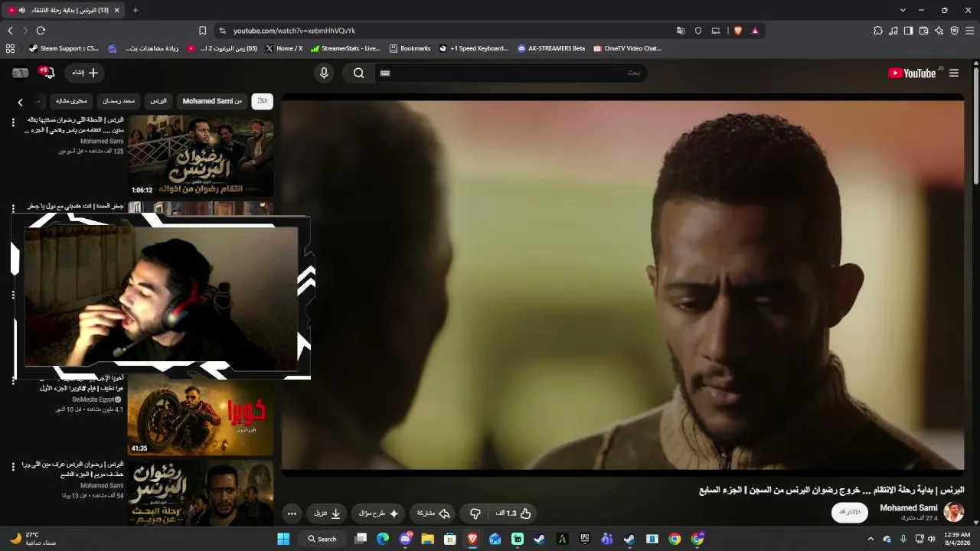Select the 'من Mohamed Sami' chip

tap(212, 101)
